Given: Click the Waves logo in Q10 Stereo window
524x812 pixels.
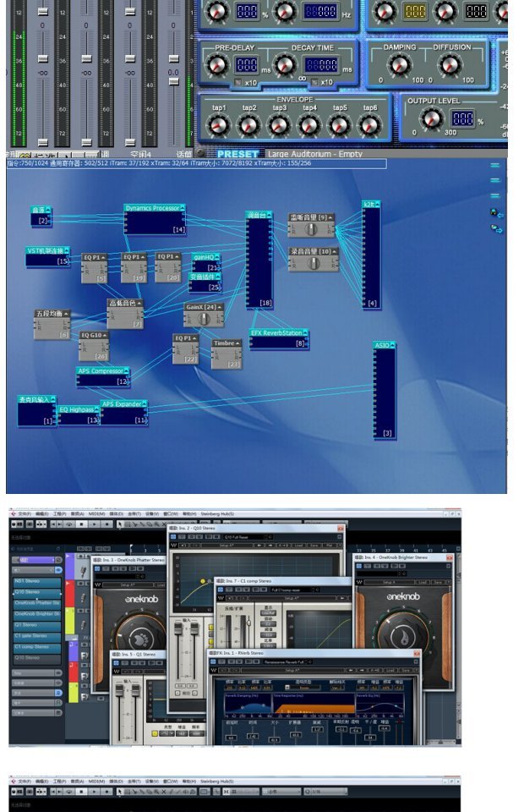Looking at the screenshot, I should [174, 546].
